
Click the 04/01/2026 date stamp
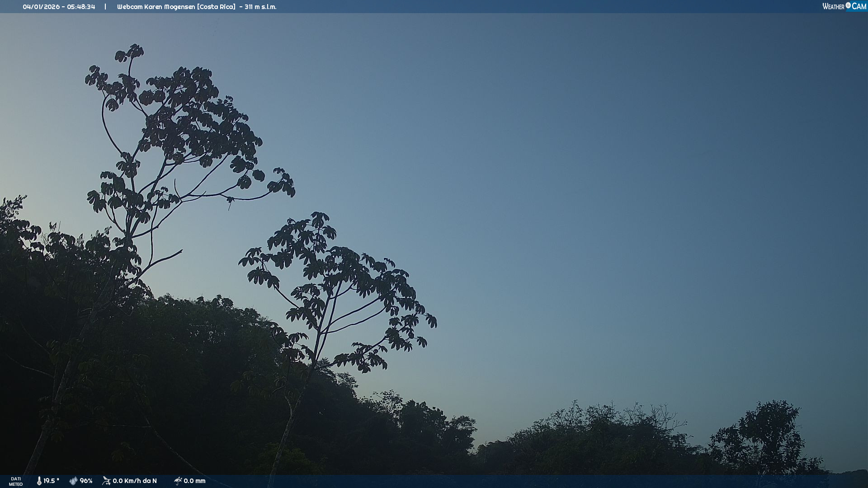(x=42, y=7)
